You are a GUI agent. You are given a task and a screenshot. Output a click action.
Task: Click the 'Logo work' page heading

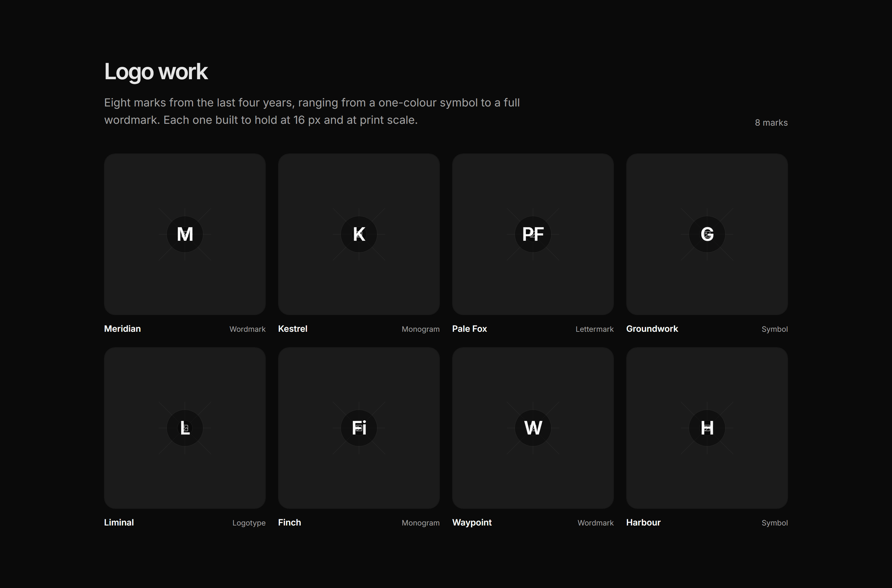tap(156, 71)
